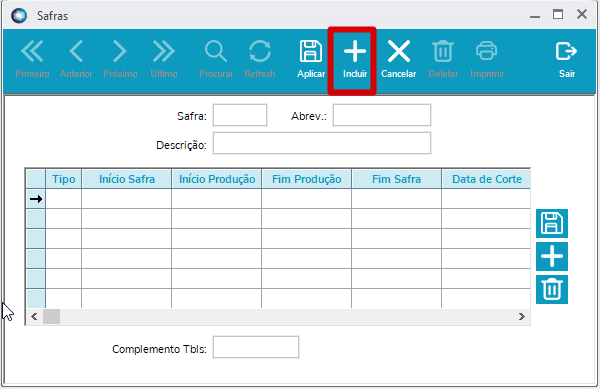Click the Data de Corte column header
Viewport: 600px width, 389px height.
pos(486,179)
